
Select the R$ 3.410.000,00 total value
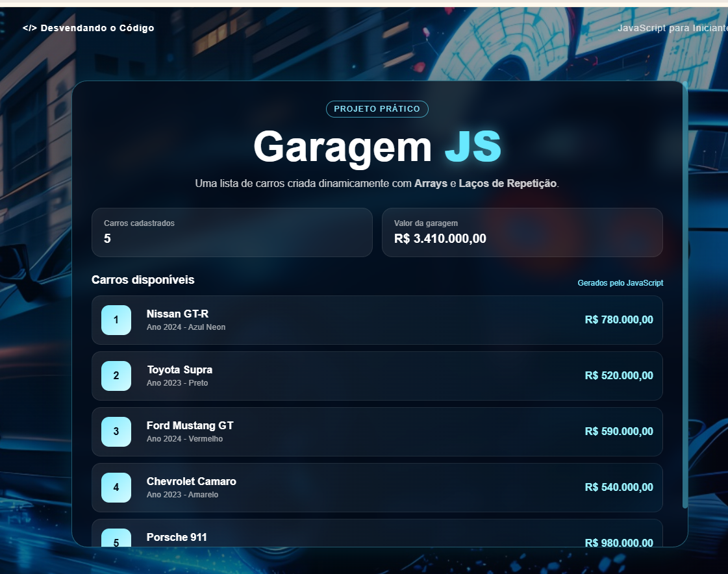click(x=440, y=239)
